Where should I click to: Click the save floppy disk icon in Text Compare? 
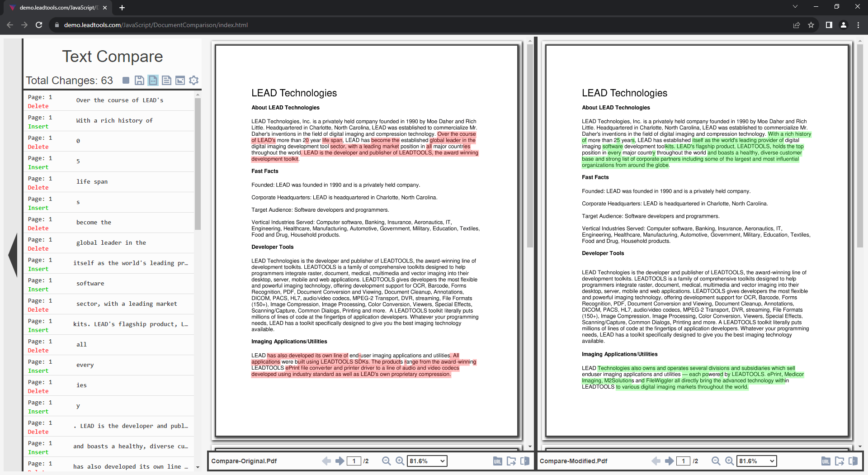[x=140, y=81]
